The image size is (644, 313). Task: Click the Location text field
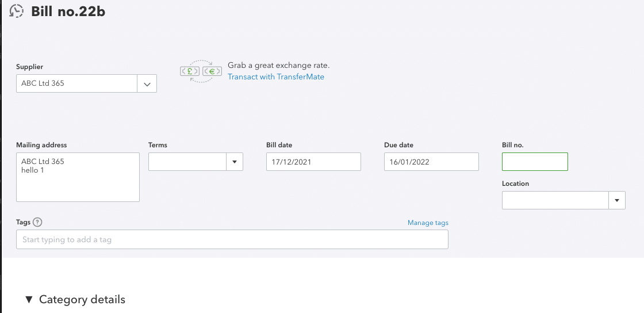click(x=555, y=200)
